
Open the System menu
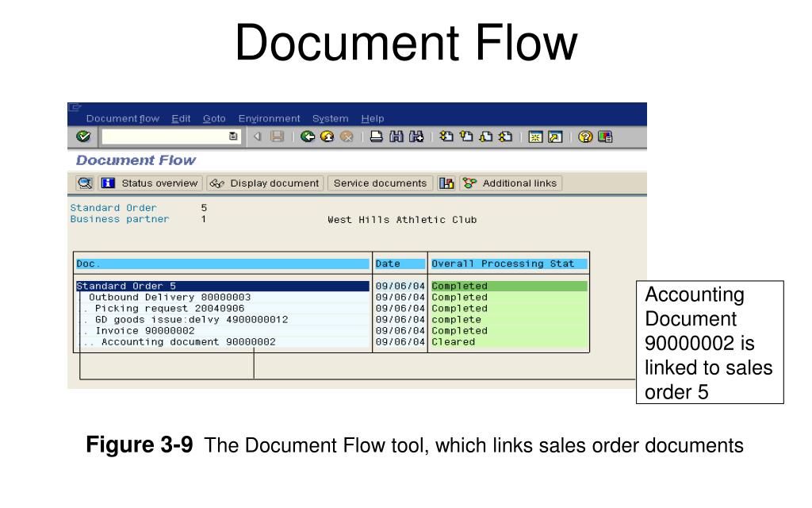pyautogui.click(x=331, y=119)
